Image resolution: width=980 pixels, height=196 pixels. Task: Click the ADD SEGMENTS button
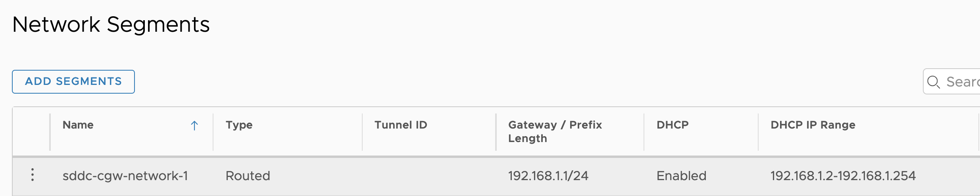(73, 82)
